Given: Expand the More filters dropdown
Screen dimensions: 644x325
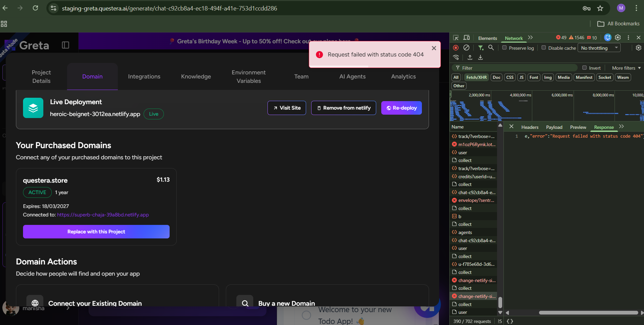Looking at the screenshot, I should click(626, 68).
